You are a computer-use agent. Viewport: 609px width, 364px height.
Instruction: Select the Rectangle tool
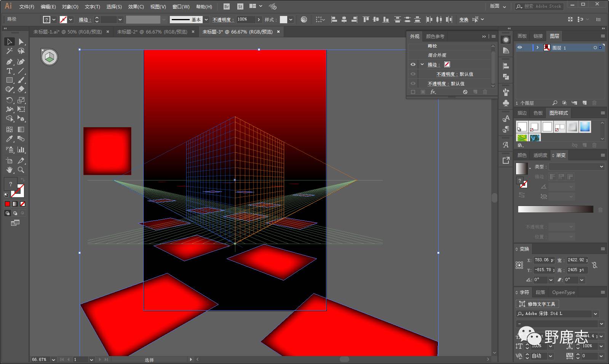point(10,80)
